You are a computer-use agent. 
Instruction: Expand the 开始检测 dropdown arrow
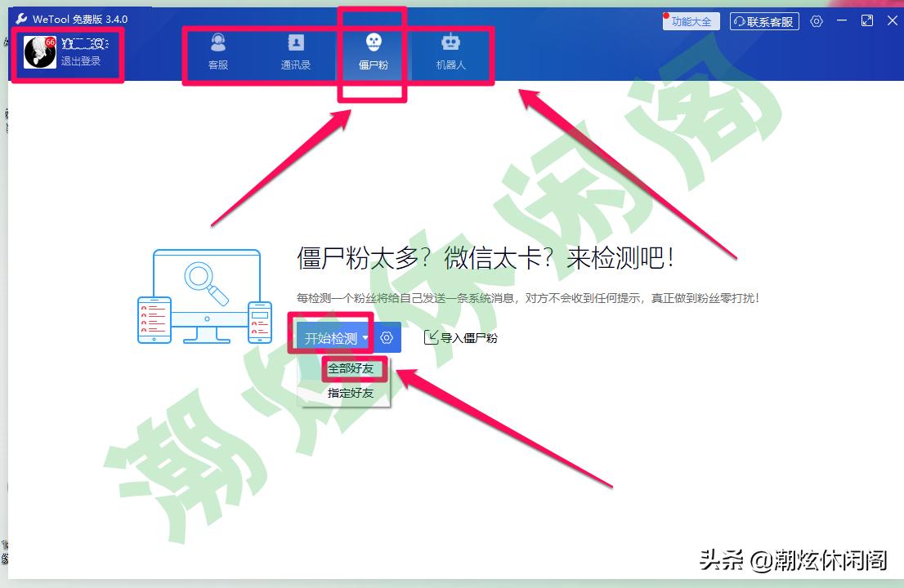pyautogui.click(x=365, y=336)
